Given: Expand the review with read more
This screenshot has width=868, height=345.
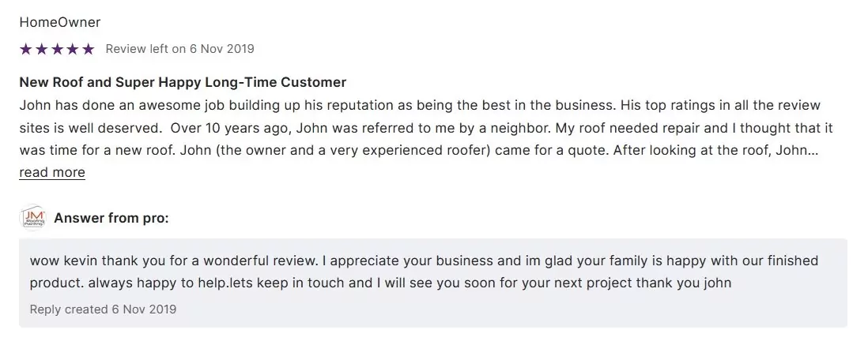Looking at the screenshot, I should click(x=52, y=172).
